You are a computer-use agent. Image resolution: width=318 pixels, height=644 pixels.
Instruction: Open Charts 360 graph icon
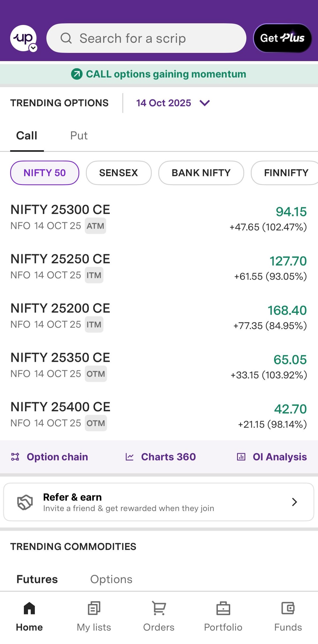pos(130,457)
